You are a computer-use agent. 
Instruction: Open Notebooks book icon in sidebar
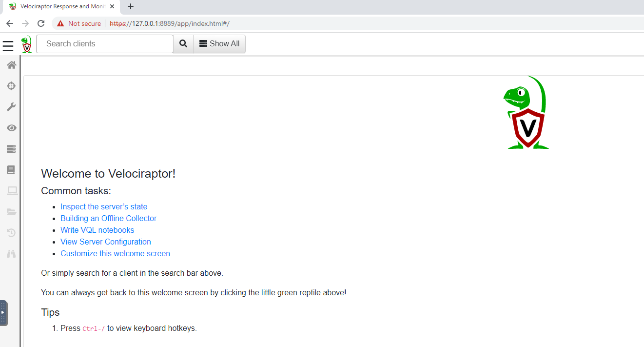click(11, 170)
